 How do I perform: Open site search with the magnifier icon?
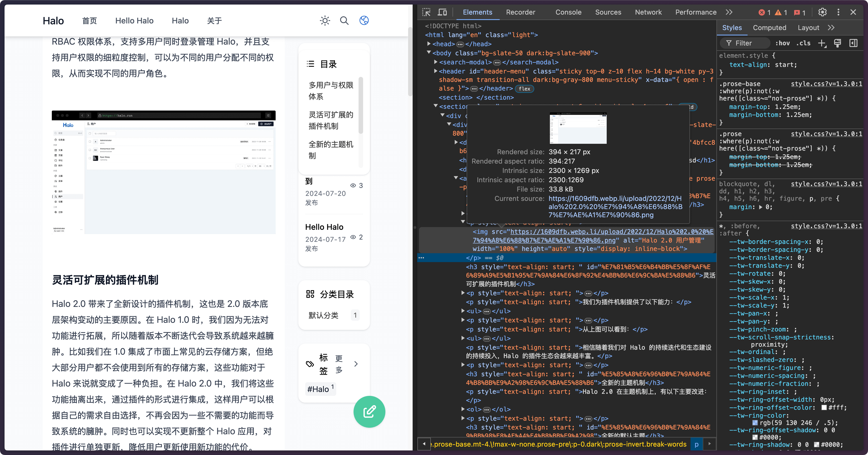coord(344,20)
